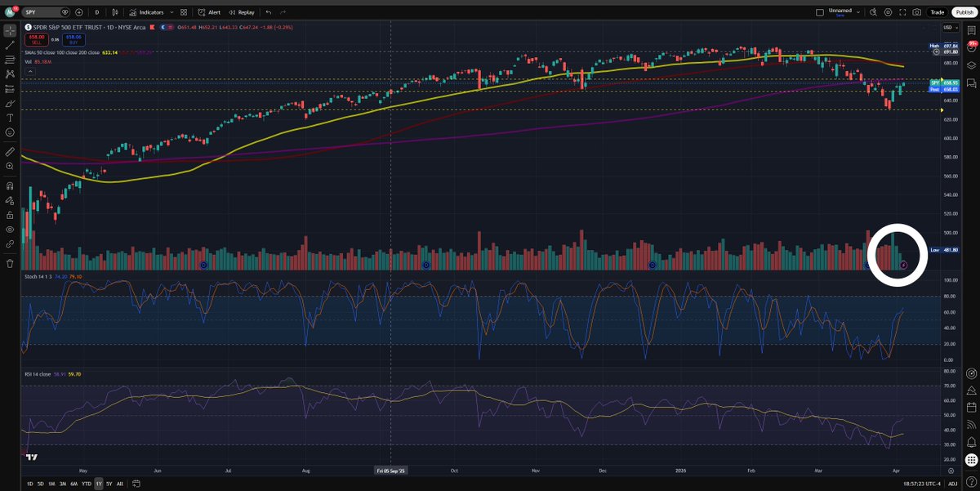
Task: Select the zoom-in magnifier tool
Action: tap(10, 166)
